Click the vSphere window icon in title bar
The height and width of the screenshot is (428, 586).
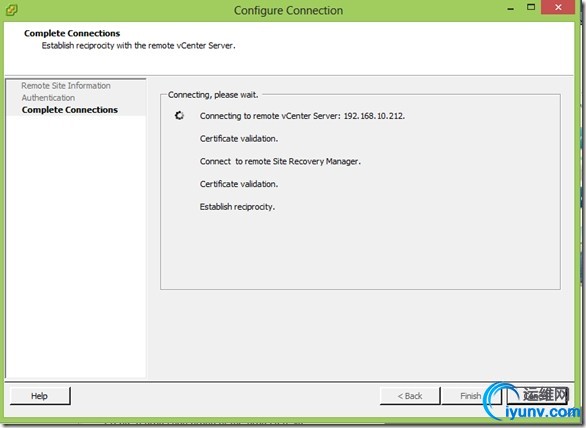click(11, 10)
